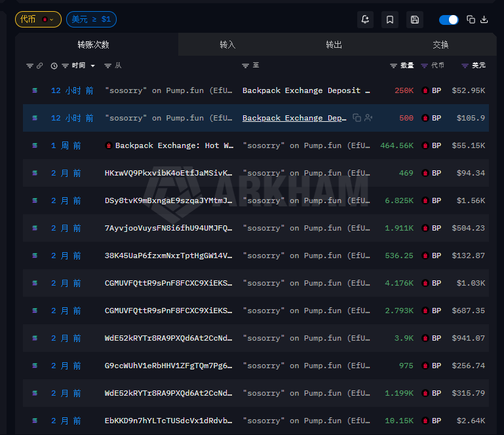Image resolution: width=504 pixels, height=435 pixels.
Task: Click the leftmost filter icon beside link icon
Action: 30,66
